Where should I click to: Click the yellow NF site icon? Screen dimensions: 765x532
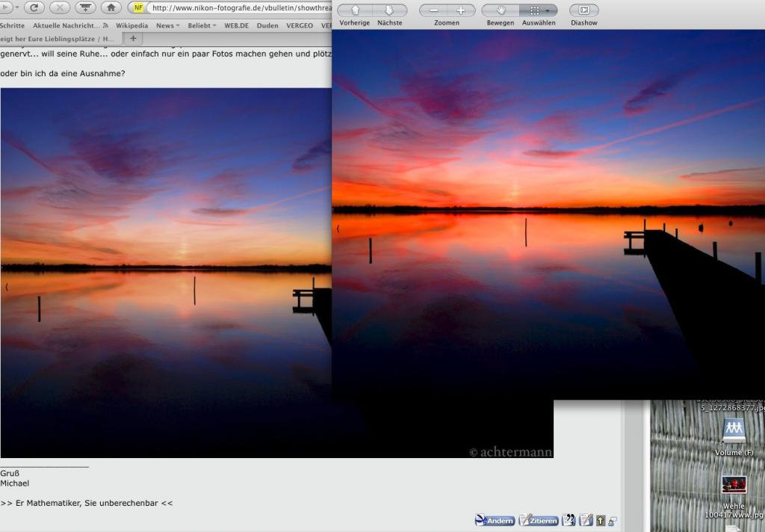coord(138,7)
